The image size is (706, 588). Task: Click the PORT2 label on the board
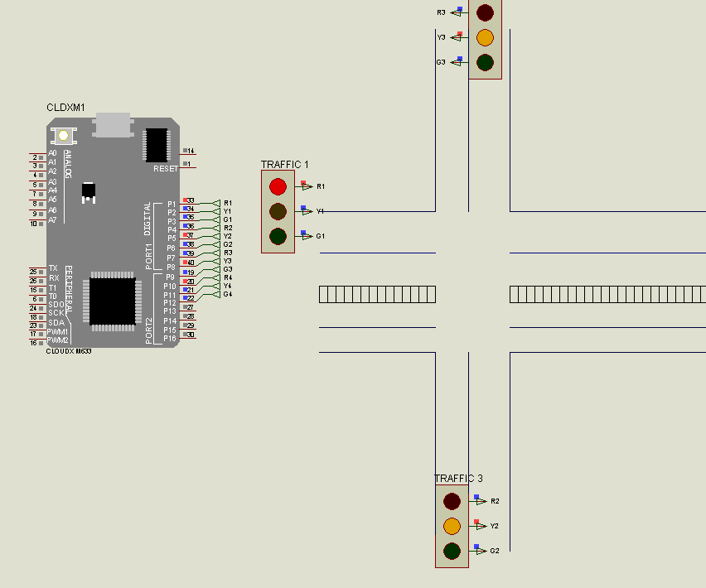point(149,331)
